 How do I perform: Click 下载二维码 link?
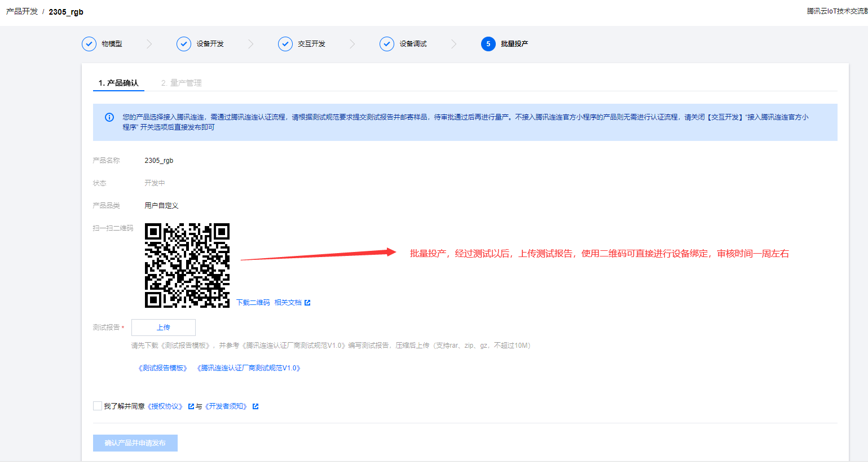point(253,303)
